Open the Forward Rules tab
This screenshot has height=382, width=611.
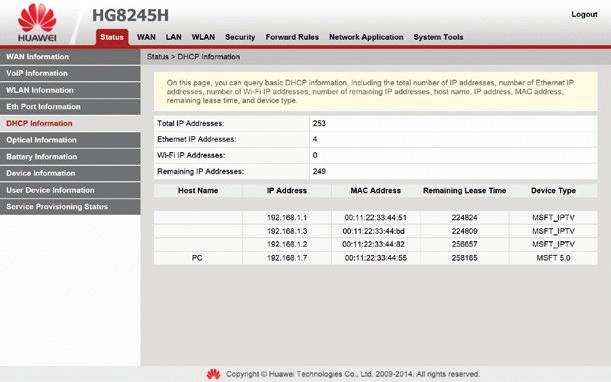pyautogui.click(x=292, y=37)
